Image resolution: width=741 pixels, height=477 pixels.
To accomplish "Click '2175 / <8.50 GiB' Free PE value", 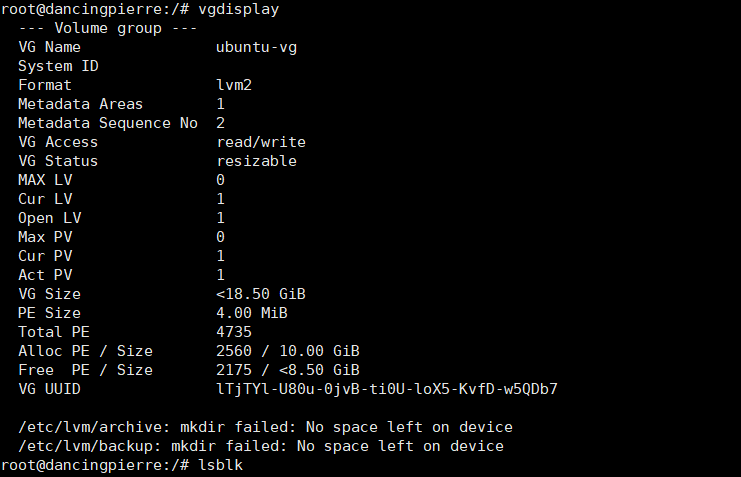I will 288,370.
